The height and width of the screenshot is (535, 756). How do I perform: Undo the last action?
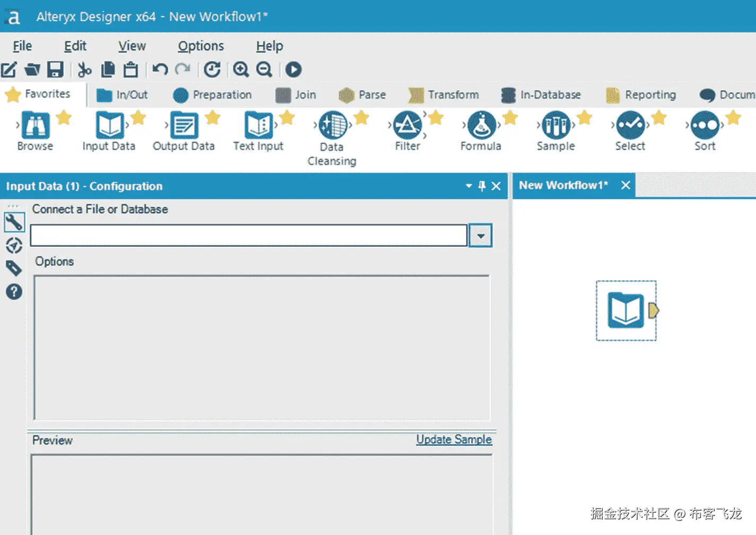pyautogui.click(x=160, y=70)
